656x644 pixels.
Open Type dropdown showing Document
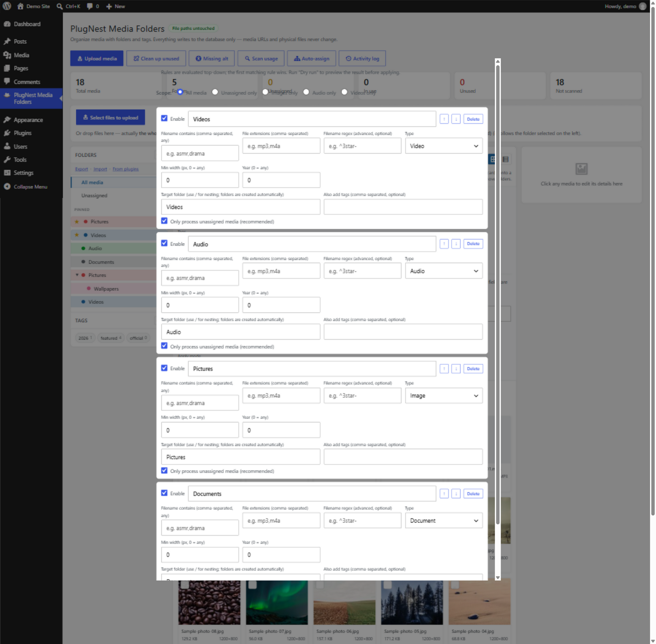(444, 521)
